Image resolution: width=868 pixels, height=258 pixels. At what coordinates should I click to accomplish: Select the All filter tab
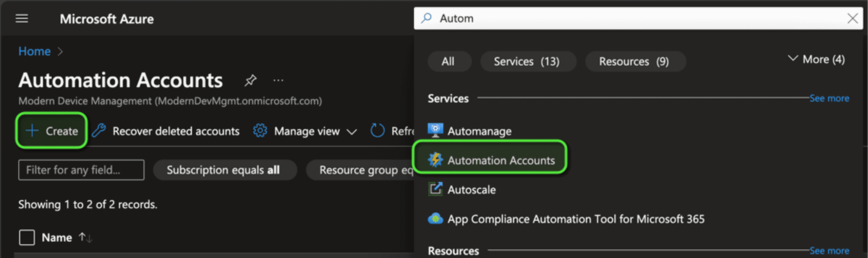click(x=448, y=61)
